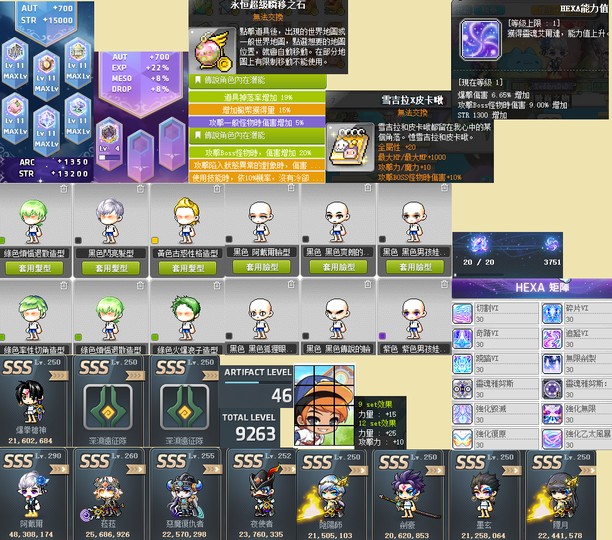Click the 強化乙太風暴 core icon
The height and width of the screenshot is (540, 612).
click(552, 439)
